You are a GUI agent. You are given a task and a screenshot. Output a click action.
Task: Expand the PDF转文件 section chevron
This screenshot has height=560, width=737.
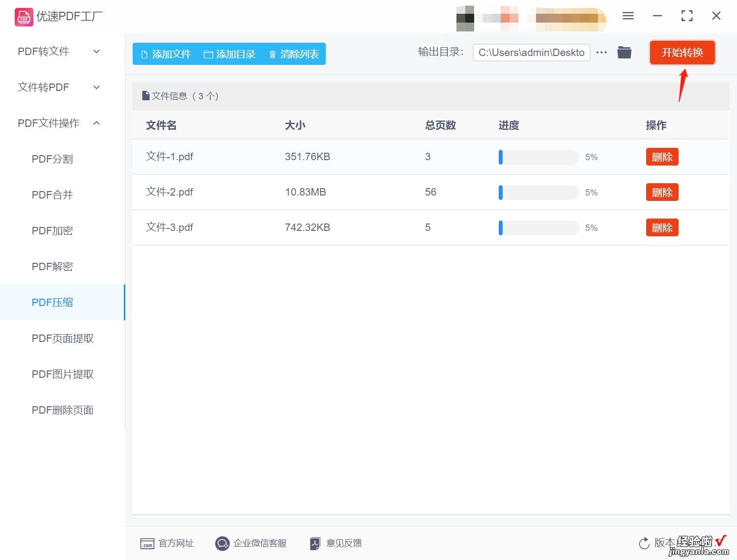(97, 52)
